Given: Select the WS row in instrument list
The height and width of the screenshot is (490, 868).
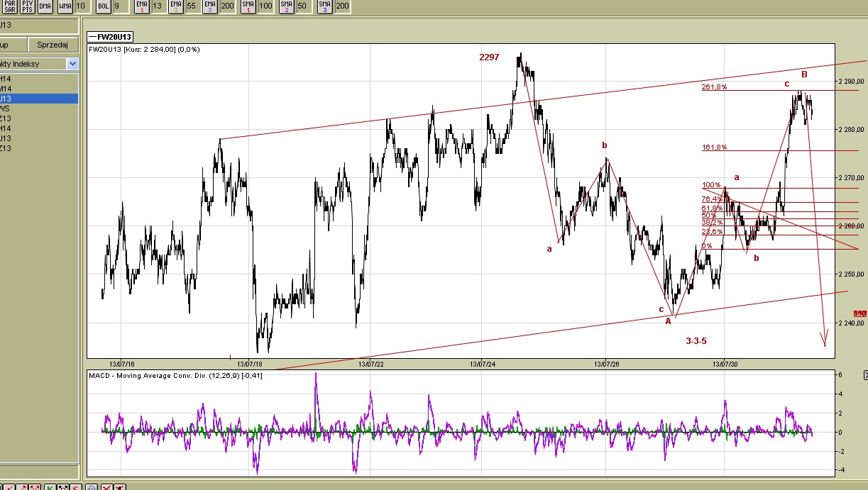Looking at the screenshot, I should 38,108.
